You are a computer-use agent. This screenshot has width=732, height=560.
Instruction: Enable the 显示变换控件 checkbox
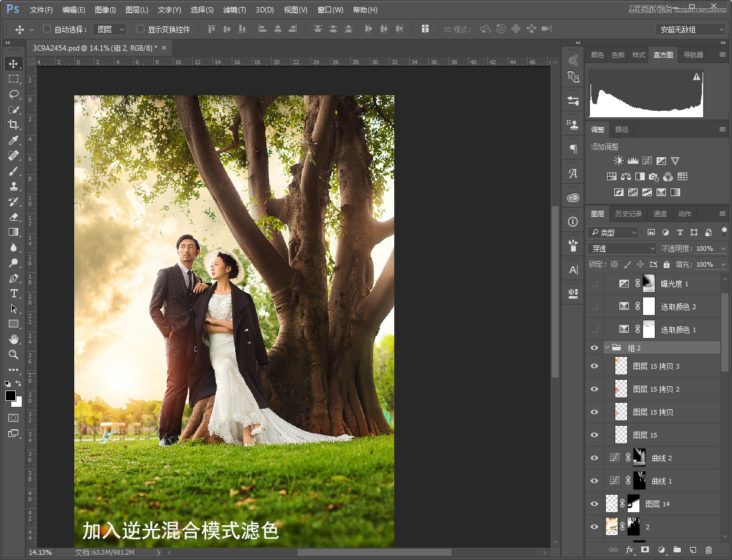(x=140, y=29)
